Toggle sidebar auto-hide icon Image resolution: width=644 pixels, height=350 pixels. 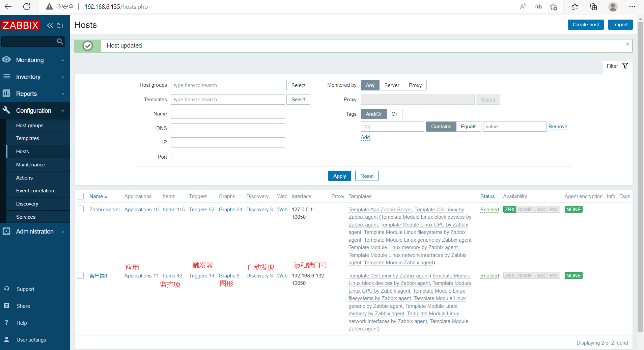(x=60, y=25)
